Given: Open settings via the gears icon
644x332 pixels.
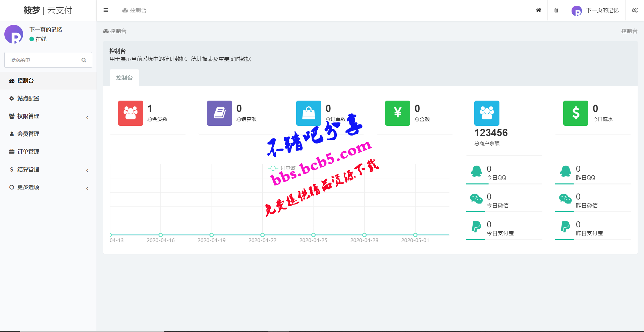Looking at the screenshot, I should [635, 10].
